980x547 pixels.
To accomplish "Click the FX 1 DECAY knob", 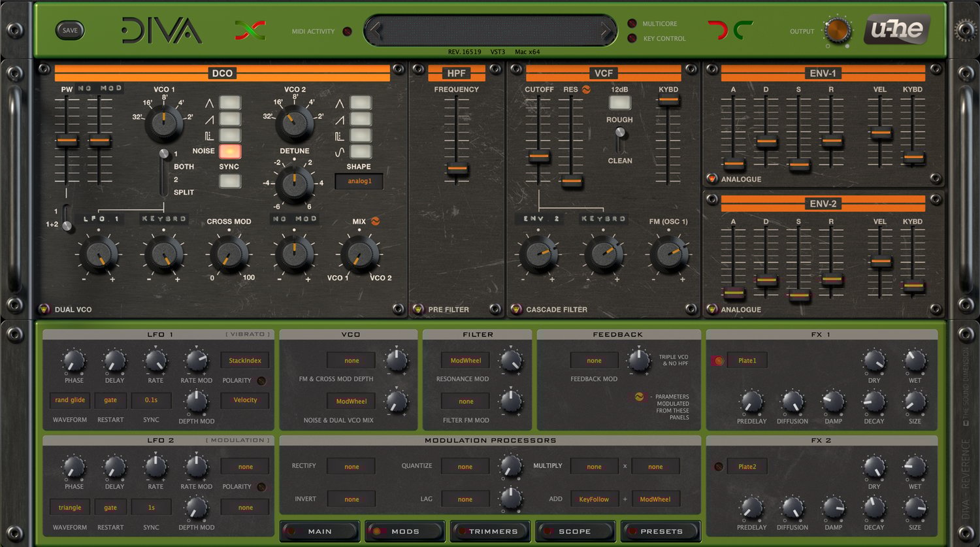I will point(874,401).
